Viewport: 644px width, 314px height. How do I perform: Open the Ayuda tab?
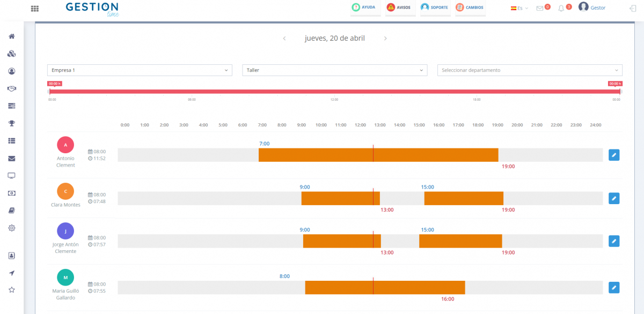pos(364,8)
